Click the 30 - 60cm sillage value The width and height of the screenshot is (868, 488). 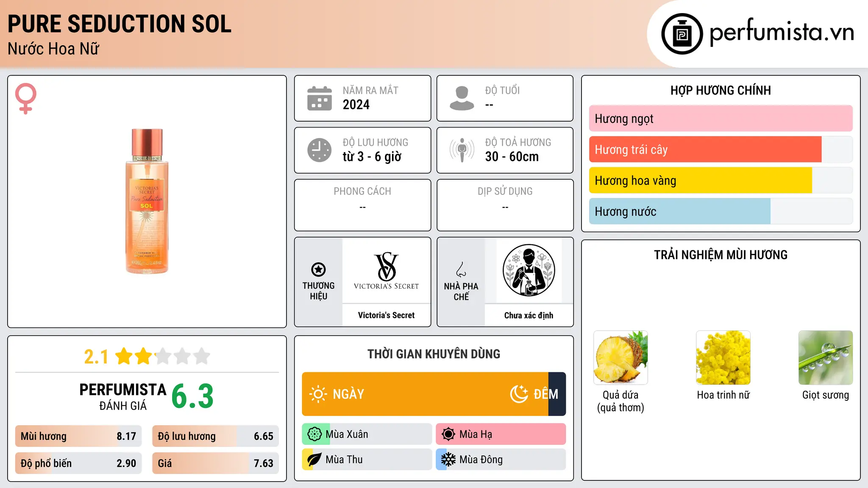[x=512, y=157]
